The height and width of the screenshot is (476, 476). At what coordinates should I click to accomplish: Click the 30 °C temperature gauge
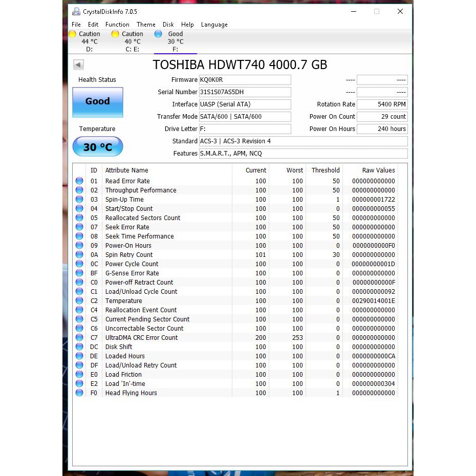[x=97, y=146]
